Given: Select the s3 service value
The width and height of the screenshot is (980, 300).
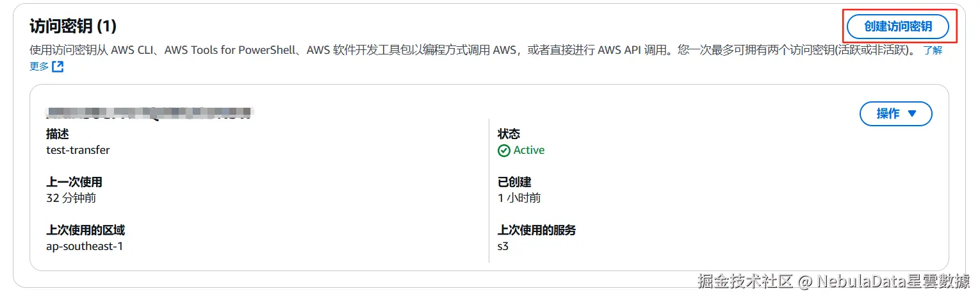Looking at the screenshot, I should coord(503,246).
